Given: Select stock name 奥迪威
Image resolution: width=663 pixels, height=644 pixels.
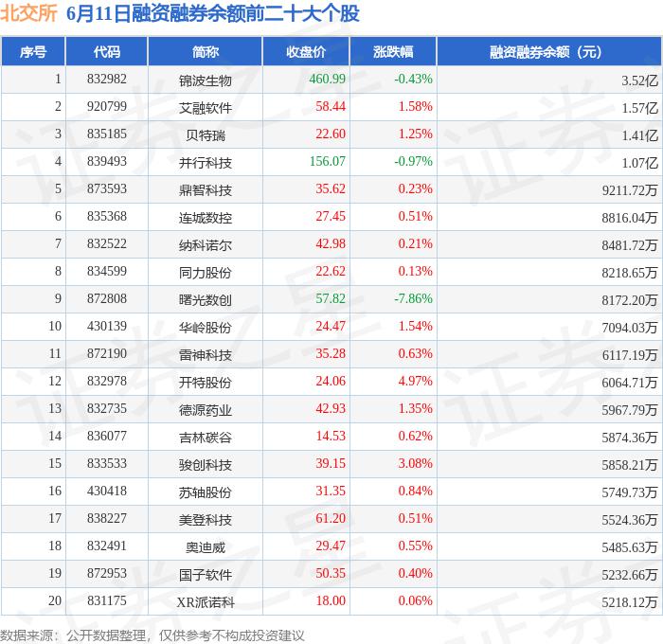Looking at the screenshot, I should [206, 547].
